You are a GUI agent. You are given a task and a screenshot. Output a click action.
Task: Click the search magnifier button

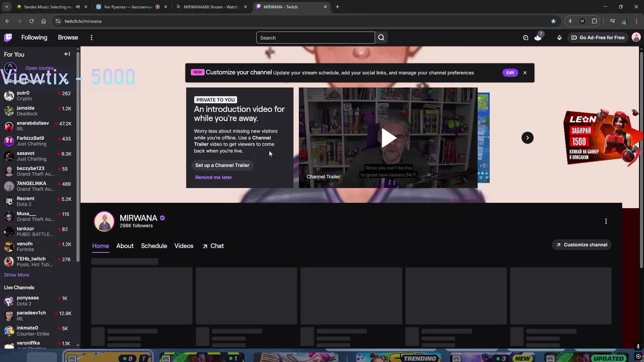tap(381, 38)
